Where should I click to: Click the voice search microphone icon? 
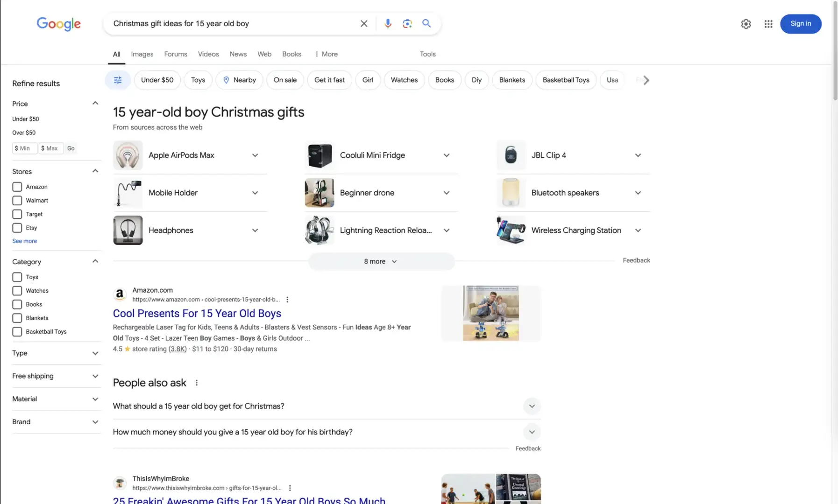click(388, 23)
